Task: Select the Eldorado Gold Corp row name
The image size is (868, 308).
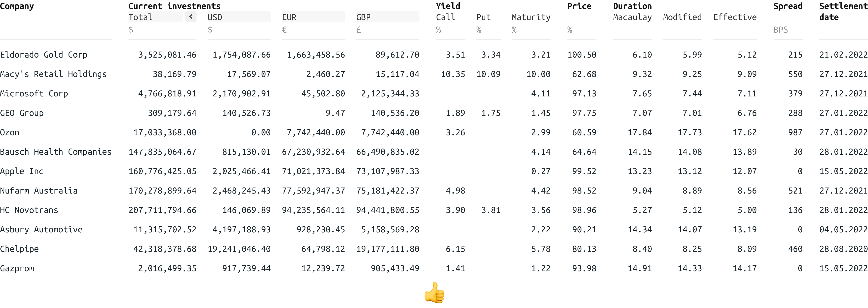Action: click(x=44, y=55)
